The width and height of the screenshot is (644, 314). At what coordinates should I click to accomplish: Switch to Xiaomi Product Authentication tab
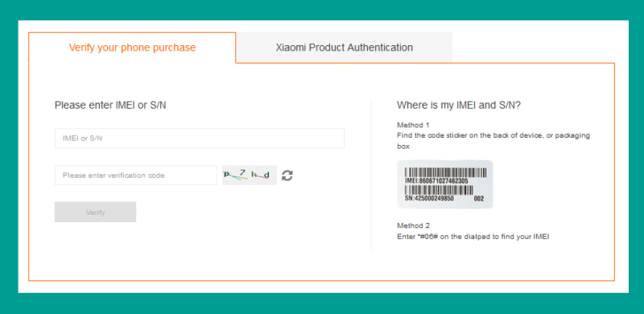[345, 48]
